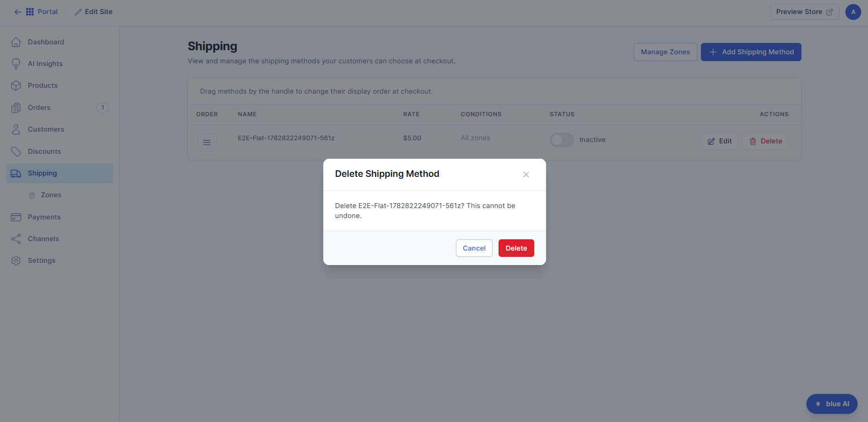Open Orders in sidebar

[x=39, y=108]
